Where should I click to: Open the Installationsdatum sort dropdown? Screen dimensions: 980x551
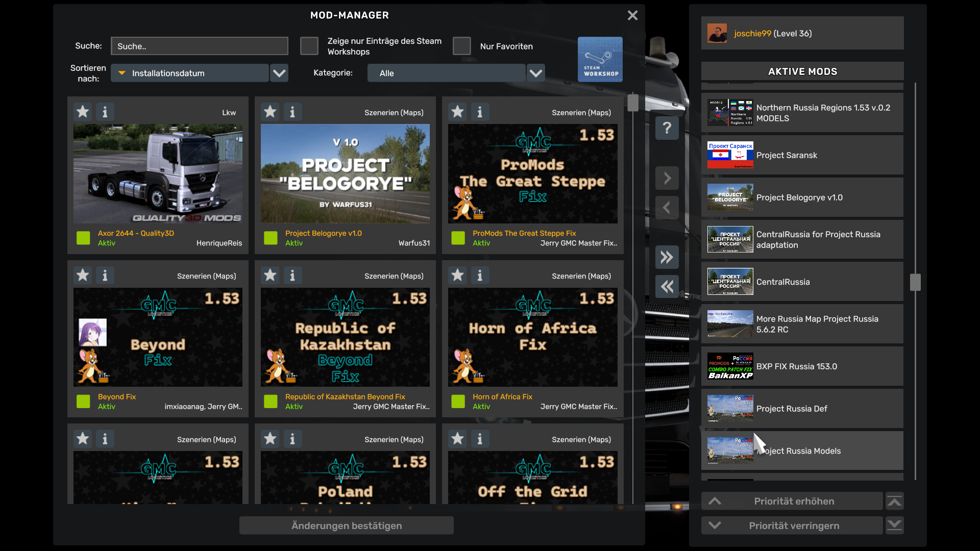point(190,73)
